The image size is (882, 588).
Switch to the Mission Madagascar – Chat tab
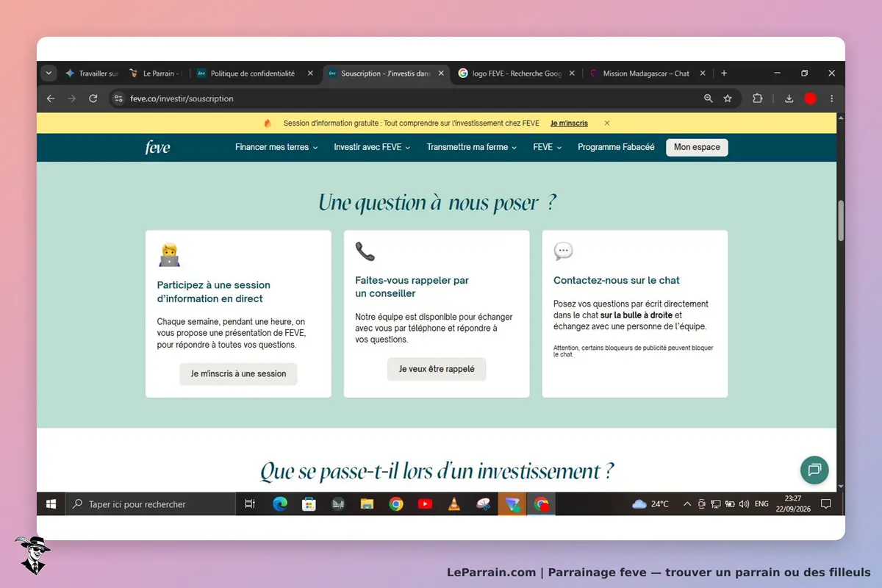(x=647, y=73)
